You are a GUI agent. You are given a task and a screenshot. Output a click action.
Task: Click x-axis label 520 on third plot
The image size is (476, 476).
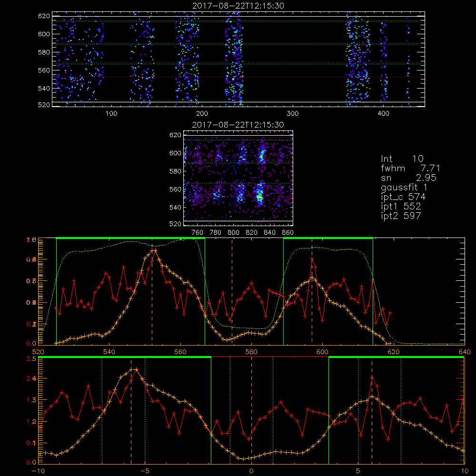(x=38, y=352)
